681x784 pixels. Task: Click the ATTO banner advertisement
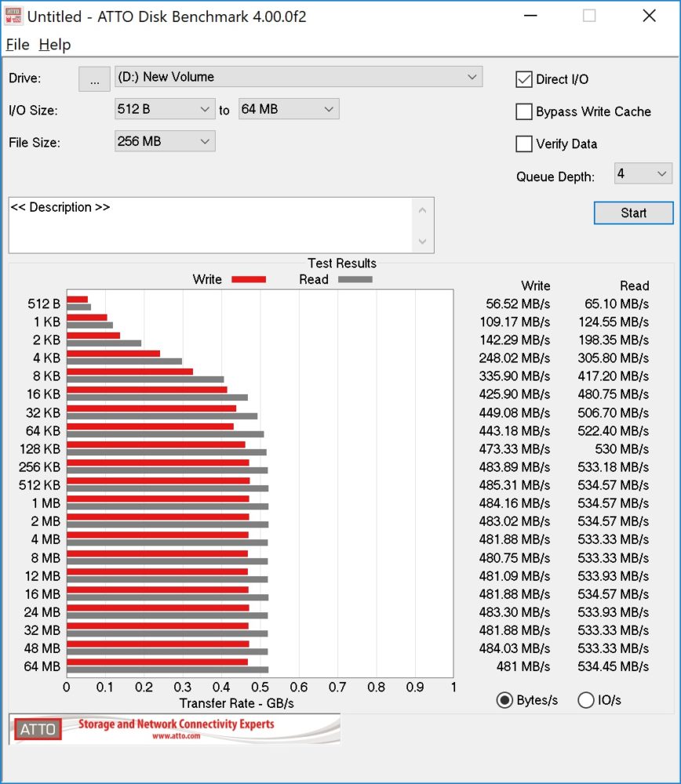(175, 729)
